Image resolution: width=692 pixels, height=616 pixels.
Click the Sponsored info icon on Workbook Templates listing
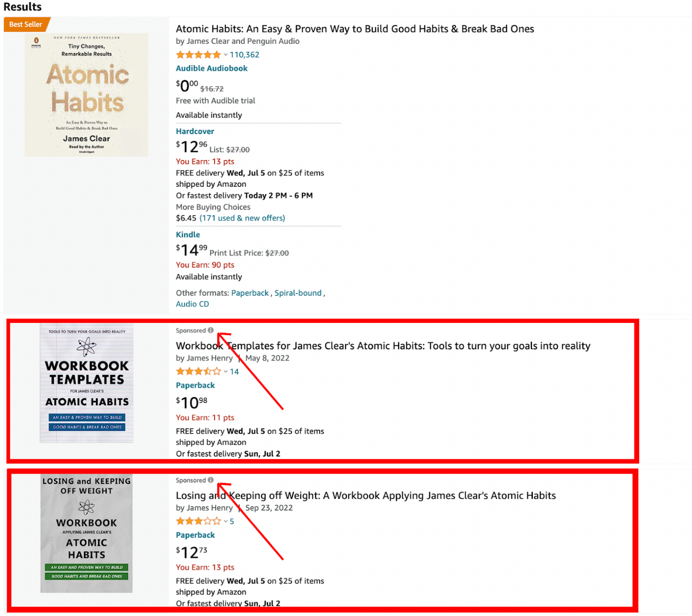[211, 330]
